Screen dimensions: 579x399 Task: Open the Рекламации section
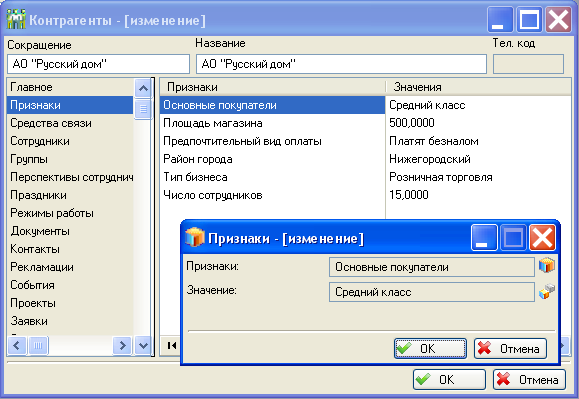(70, 267)
